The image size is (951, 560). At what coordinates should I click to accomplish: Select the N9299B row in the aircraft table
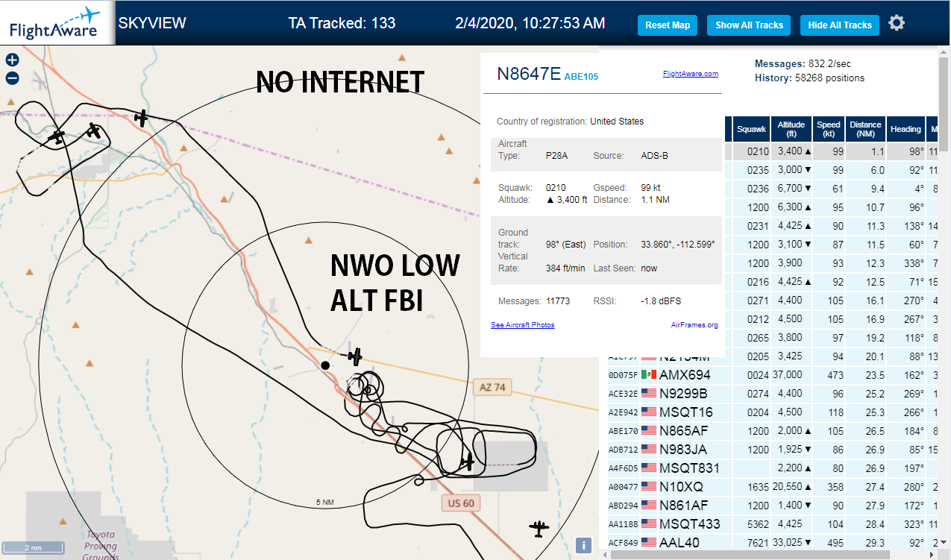pos(772,393)
